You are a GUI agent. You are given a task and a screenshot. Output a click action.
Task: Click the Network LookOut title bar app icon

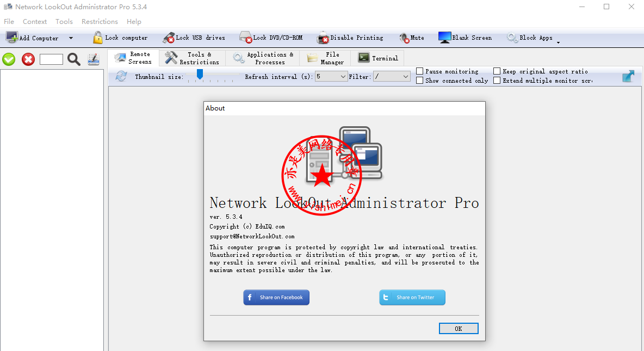tap(8, 7)
